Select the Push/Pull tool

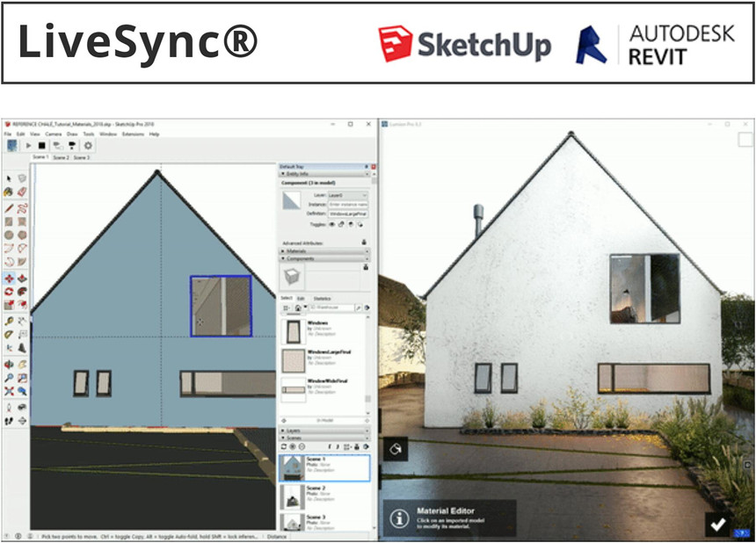(22, 279)
